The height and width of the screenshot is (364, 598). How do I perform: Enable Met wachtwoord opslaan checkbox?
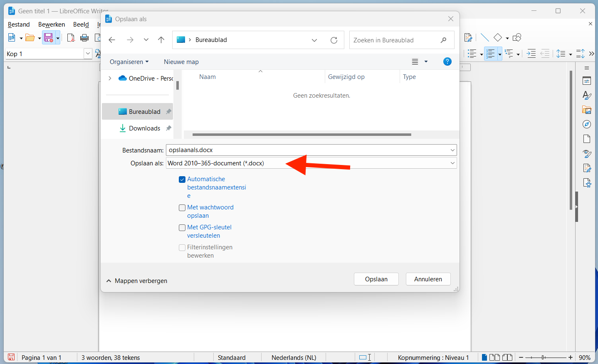click(182, 208)
